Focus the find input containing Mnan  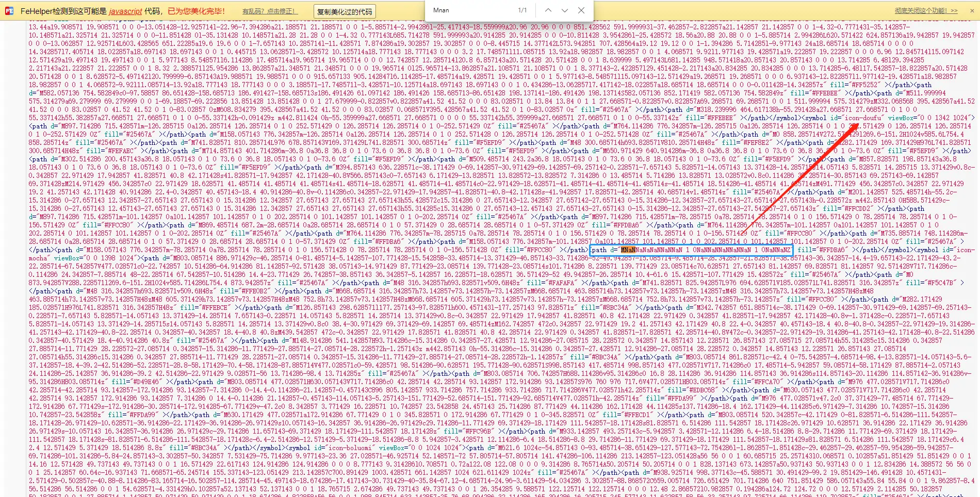pos(469,10)
